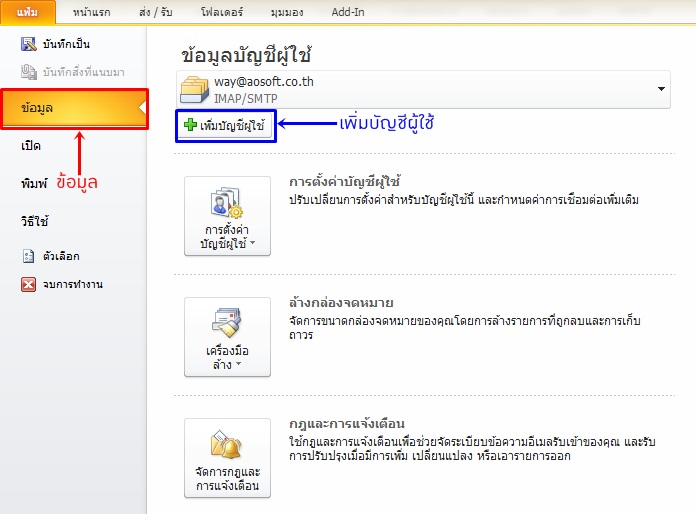Click the mailbox folder icon beside way@aosoft.co.th
Image resolution: width=696 pixels, height=514 pixels.
pyautogui.click(x=194, y=89)
